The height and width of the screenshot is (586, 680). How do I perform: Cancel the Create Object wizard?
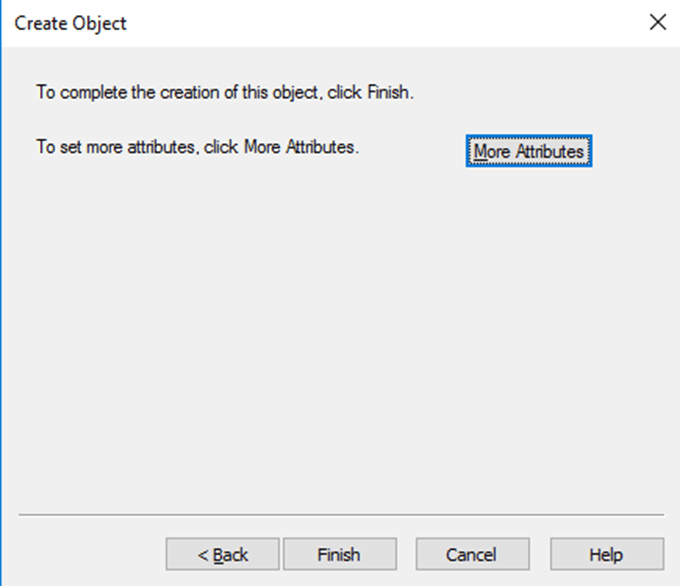tap(471, 554)
